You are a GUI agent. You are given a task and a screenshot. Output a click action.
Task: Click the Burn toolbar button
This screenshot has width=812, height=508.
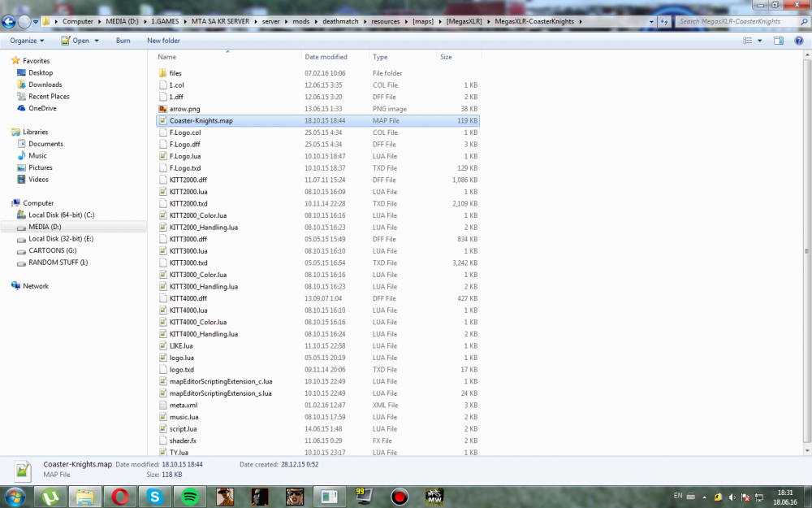pos(123,41)
